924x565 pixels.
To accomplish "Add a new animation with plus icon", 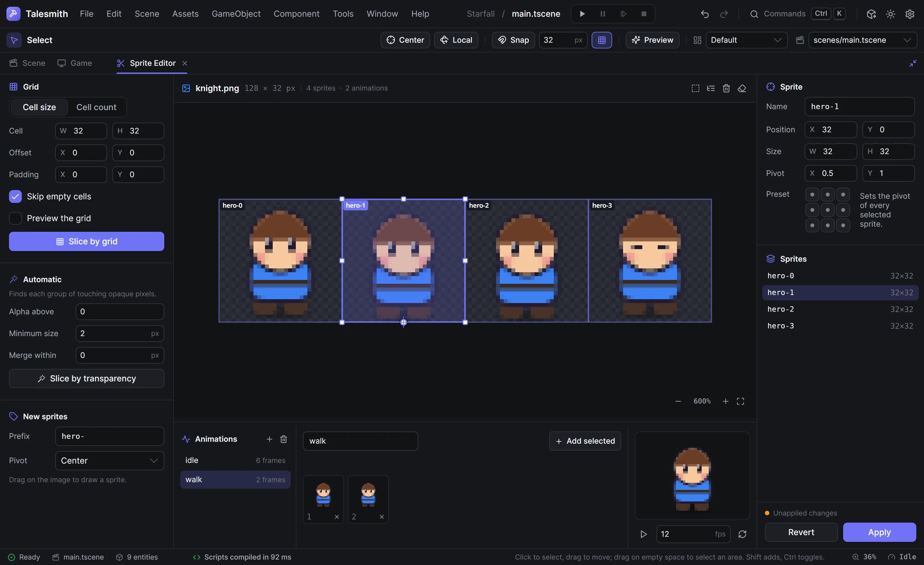I will (269, 439).
